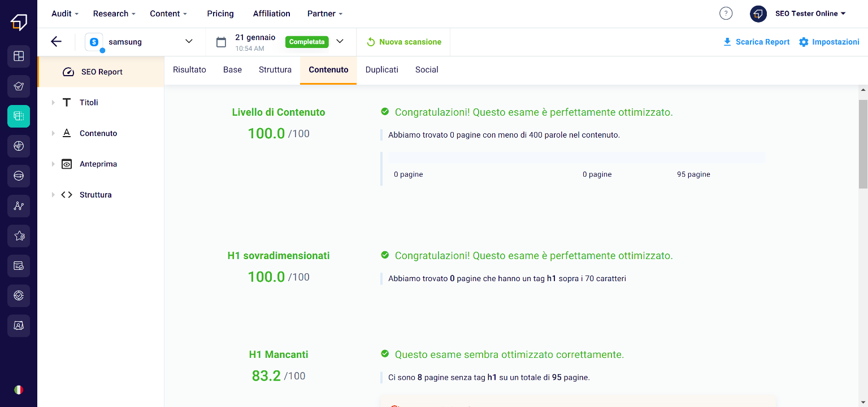Open the SERP Checker globe icon
The image size is (868, 407).
[19, 176]
